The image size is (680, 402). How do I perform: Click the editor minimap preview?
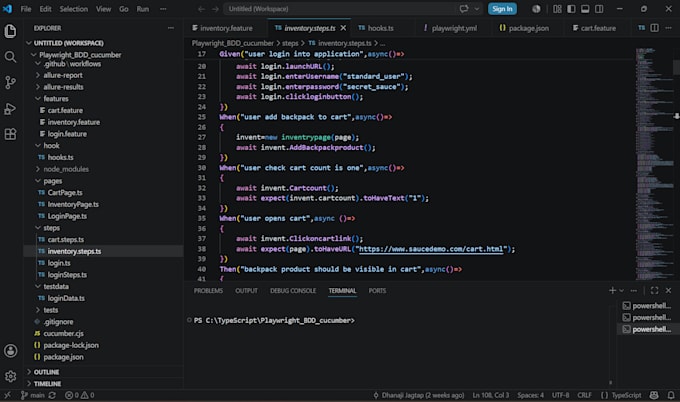tap(654, 163)
